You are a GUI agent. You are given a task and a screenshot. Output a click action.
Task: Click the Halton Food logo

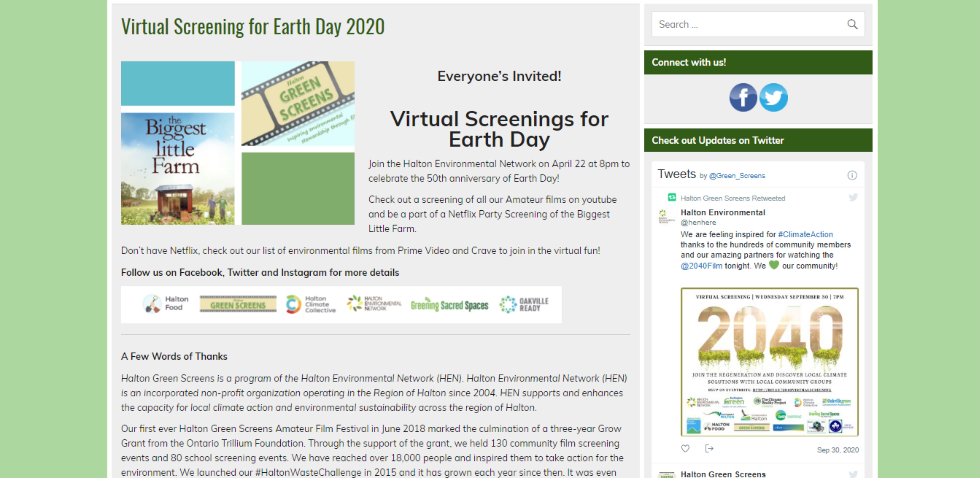pyautogui.click(x=166, y=304)
